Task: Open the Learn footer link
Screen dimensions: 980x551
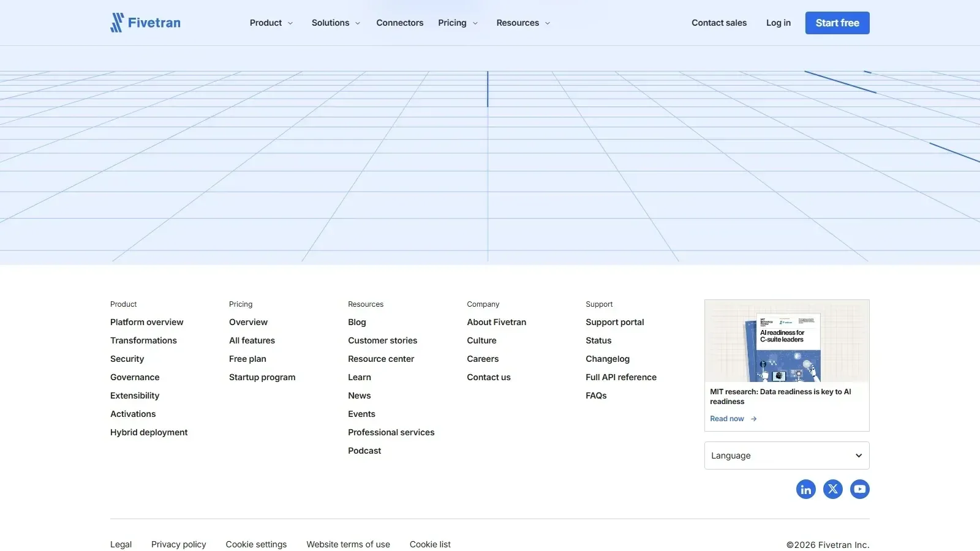Action: coord(360,377)
